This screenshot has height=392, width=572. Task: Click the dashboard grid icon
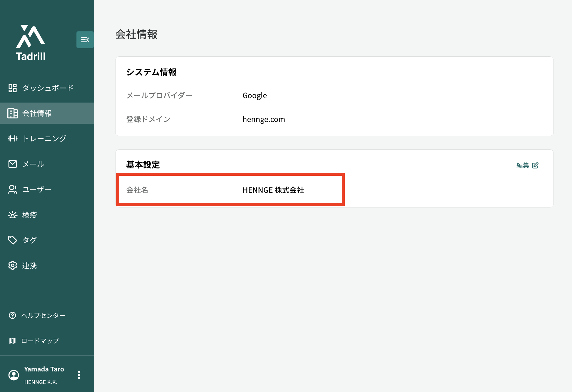[13, 88]
